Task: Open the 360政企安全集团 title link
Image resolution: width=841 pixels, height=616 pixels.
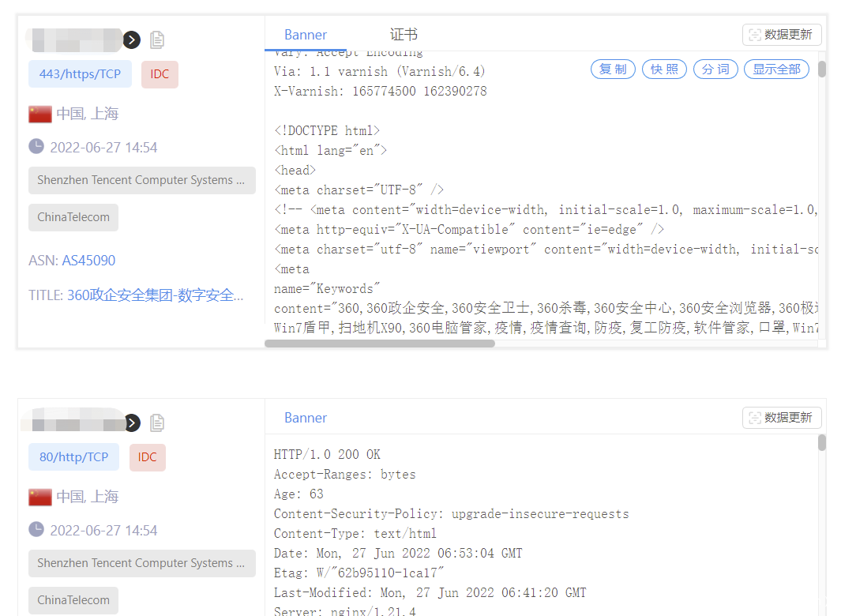Action: [155, 295]
